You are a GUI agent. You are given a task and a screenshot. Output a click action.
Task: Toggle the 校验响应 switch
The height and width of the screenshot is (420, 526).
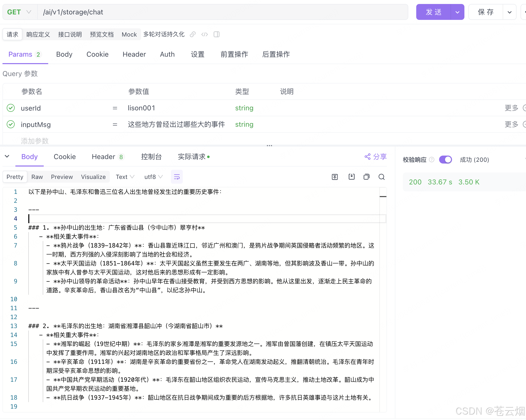(x=446, y=160)
